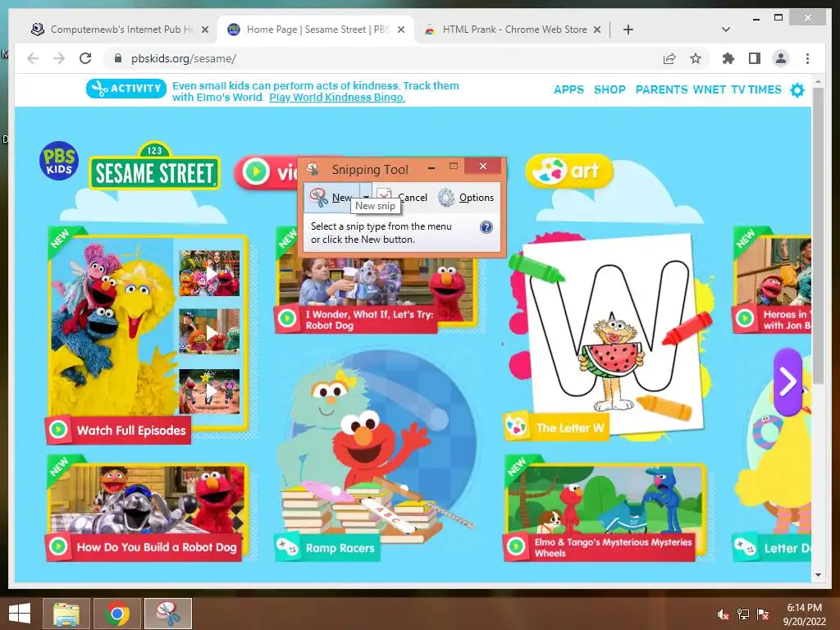
Task: Open the videos section button
Action: (x=267, y=172)
